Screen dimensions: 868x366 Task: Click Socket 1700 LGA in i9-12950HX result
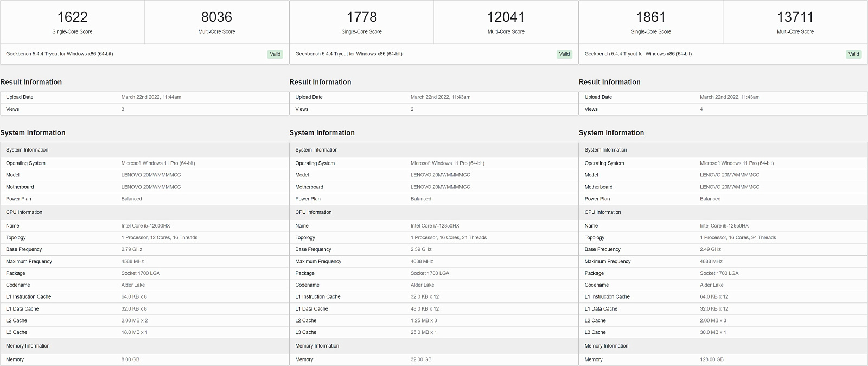tap(719, 273)
